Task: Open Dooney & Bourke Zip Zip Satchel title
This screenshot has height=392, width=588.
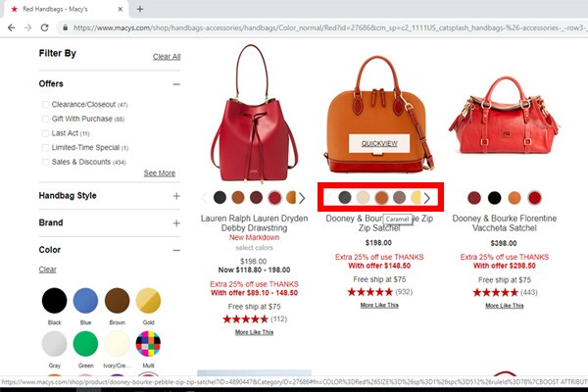Action: click(x=379, y=223)
